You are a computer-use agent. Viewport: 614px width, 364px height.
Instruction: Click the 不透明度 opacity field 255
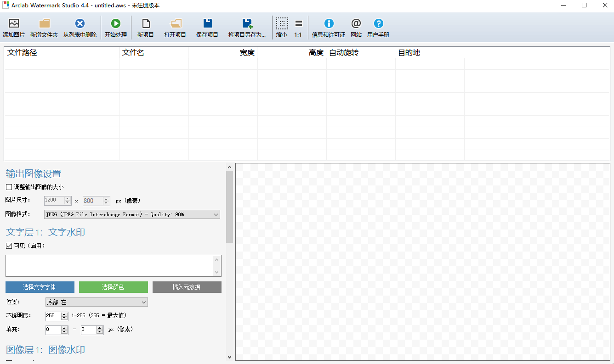click(53, 316)
